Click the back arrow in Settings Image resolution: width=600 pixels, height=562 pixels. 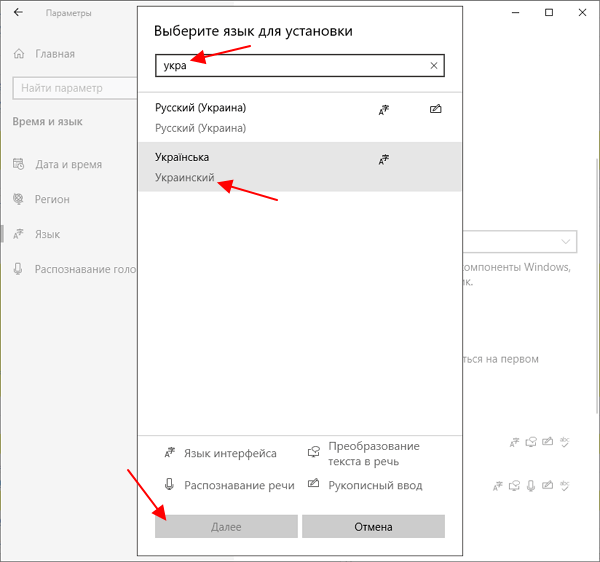[18, 13]
